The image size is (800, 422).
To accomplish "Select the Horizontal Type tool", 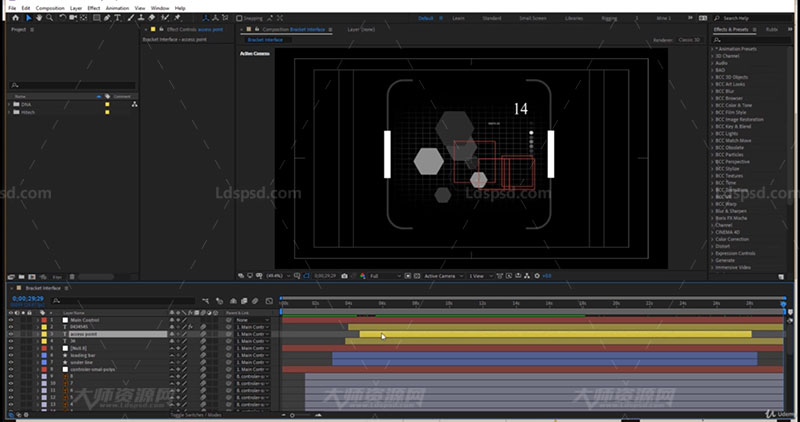I will click(117, 18).
